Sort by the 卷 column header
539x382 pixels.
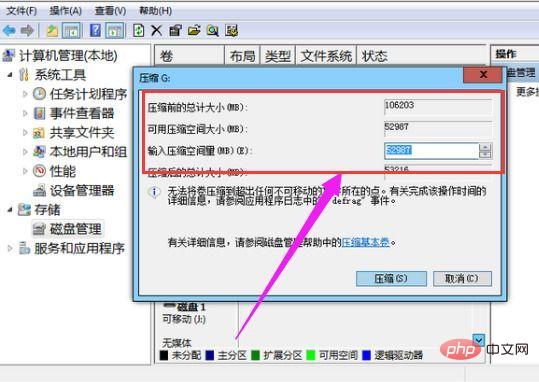point(189,55)
